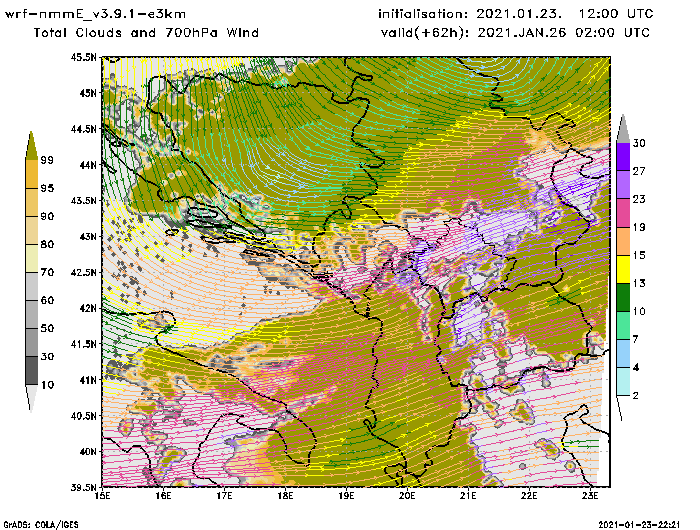Click the model name 'wrf-nmmE_v3.9.1-e3km' text
This screenshot has height=530, width=700.
[x=95, y=14]
